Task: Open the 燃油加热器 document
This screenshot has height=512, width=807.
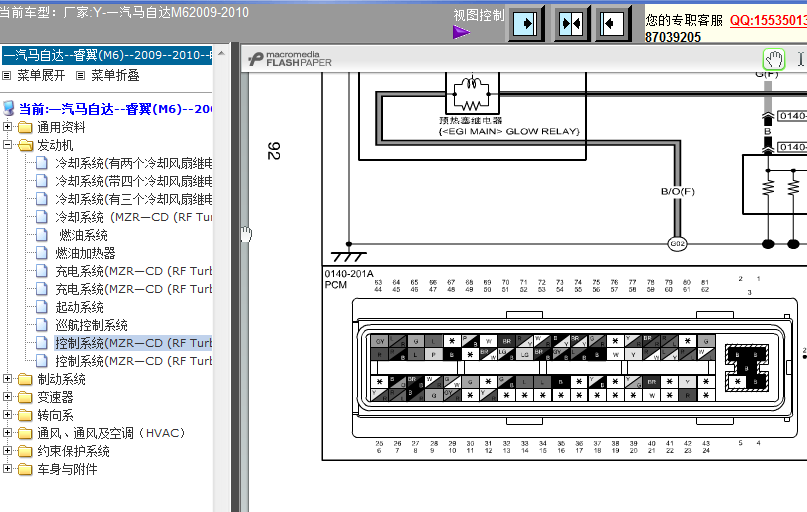Action: click(x=85, y=253)
